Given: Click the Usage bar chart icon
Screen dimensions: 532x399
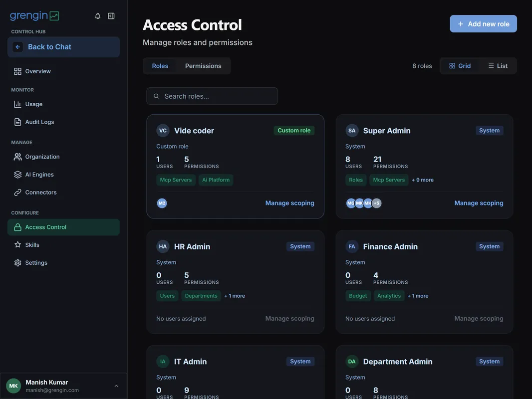Looking at the screenshot, I should (x=17, y=104).
